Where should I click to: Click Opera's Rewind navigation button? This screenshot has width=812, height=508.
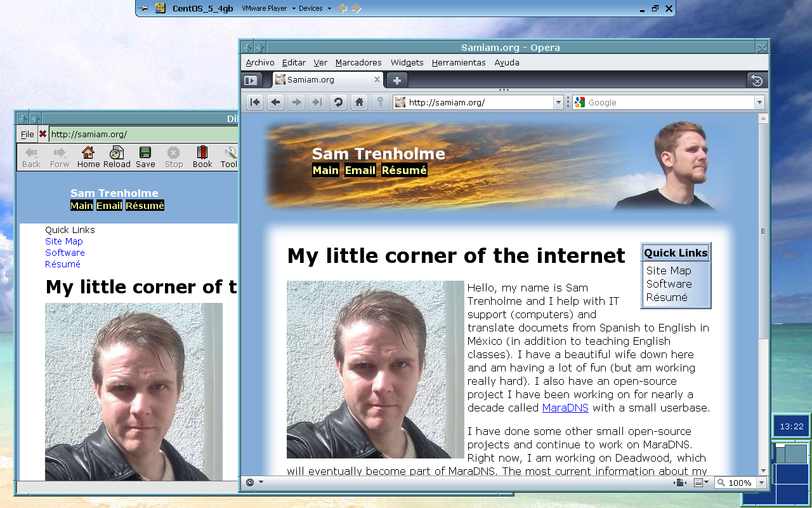click(254, 102)
